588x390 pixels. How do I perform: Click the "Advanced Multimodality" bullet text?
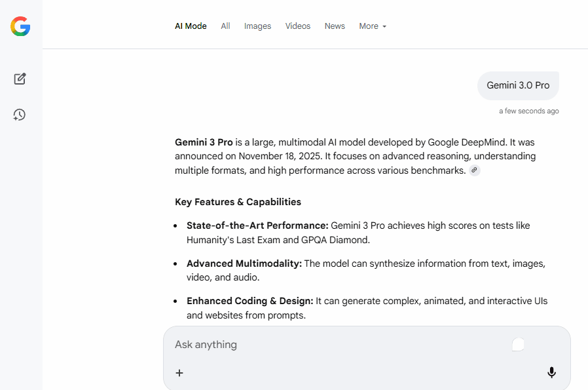pos(244,263)
